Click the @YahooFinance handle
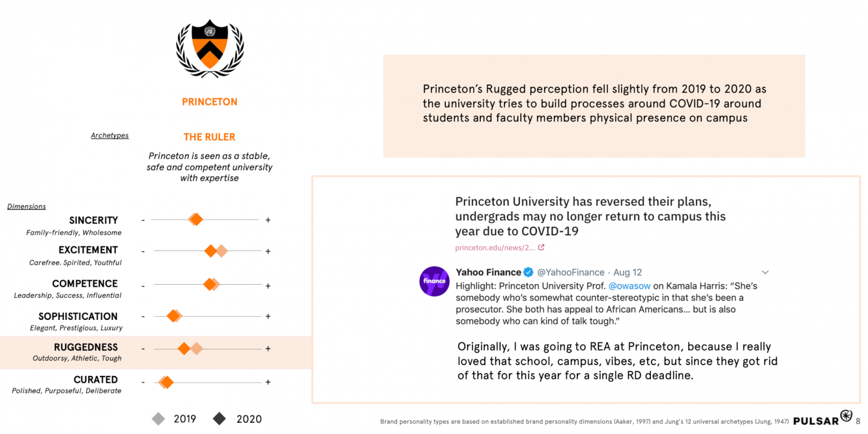Screen dimensions: 868x434 [x=570, y=272]
